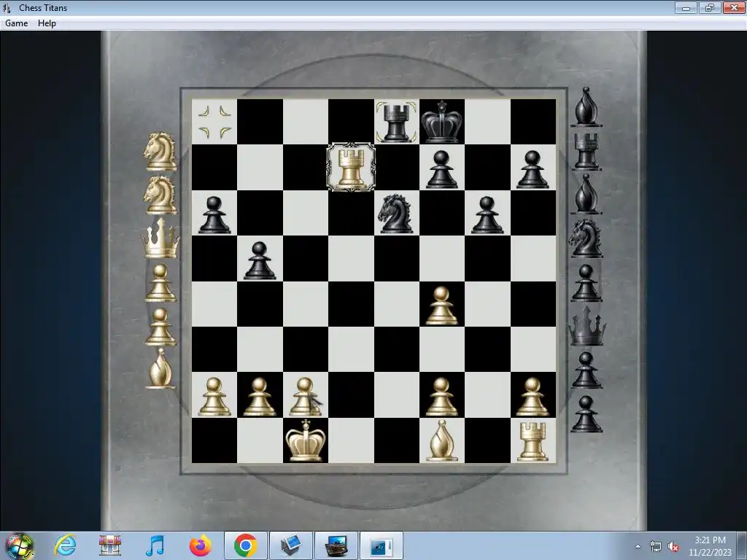Show hidden icons arrow in system tray
Image resolution: width=747 pixels, height=560 pixels.
[x=638, y=547]
